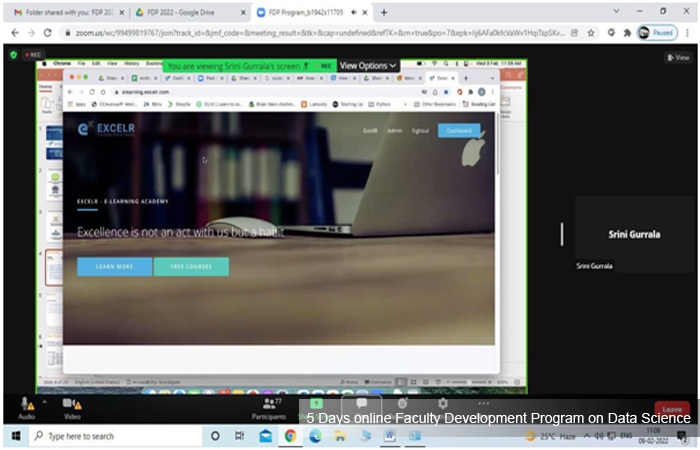Show hidden system tray icons chevron
Viewport: 700px width, 450px height.
point(587,436)
